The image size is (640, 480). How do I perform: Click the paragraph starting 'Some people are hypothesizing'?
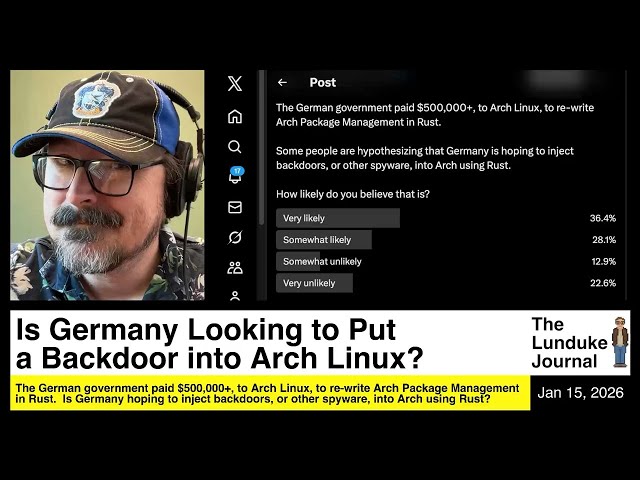click(424, 158)
